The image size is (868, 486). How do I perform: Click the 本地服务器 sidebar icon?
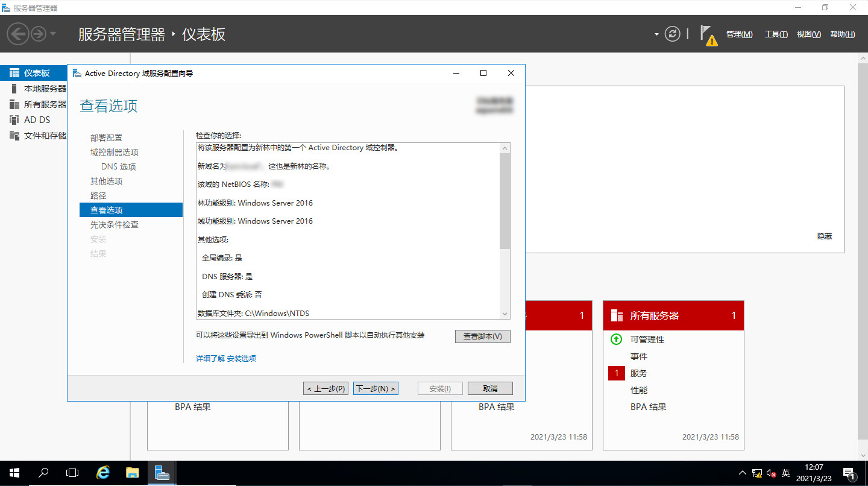[x=14, y=89]
